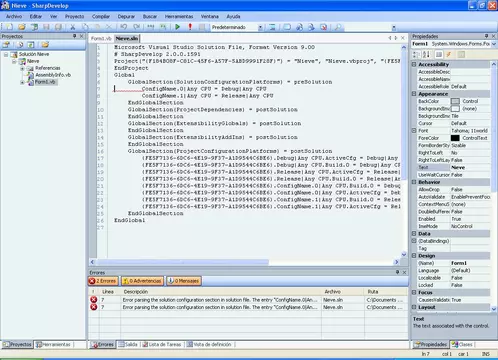Open the Form1 object selector dropdown
Screen dimensions: 498x360
tap(494, 44)
